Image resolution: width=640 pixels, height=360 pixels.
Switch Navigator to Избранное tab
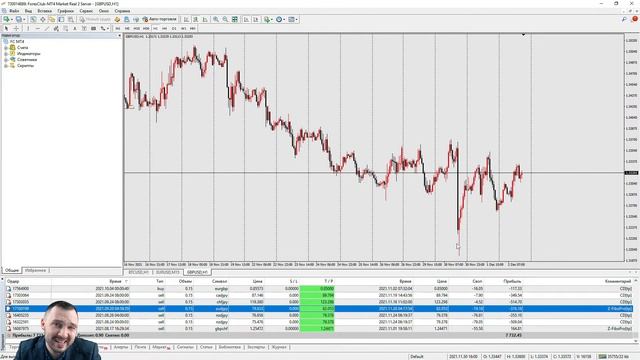(36, 270)
